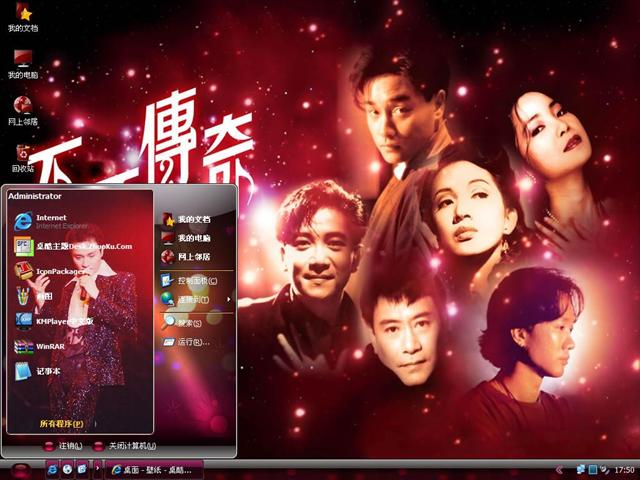Viewport: 640px width, 480px height.
Task: Open 我的文档 in Start menu right panel
Action: click(186, 219)
